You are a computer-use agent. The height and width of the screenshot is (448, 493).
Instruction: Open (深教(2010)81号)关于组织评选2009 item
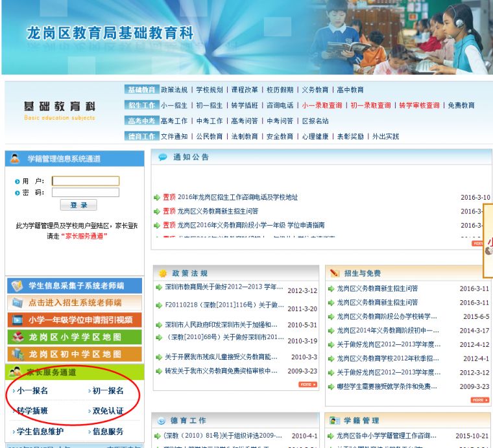tap(222, 436)
